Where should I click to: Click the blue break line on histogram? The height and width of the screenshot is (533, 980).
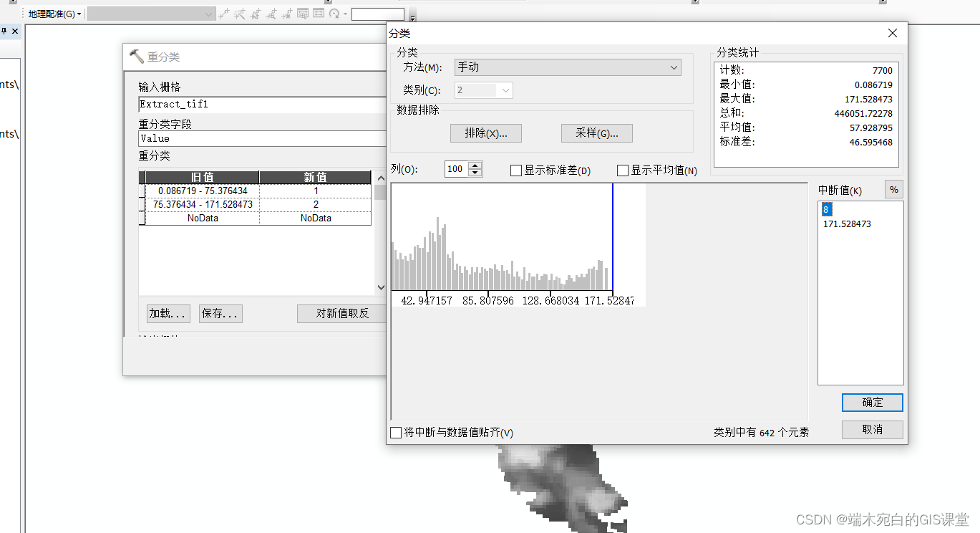point(613,236)
